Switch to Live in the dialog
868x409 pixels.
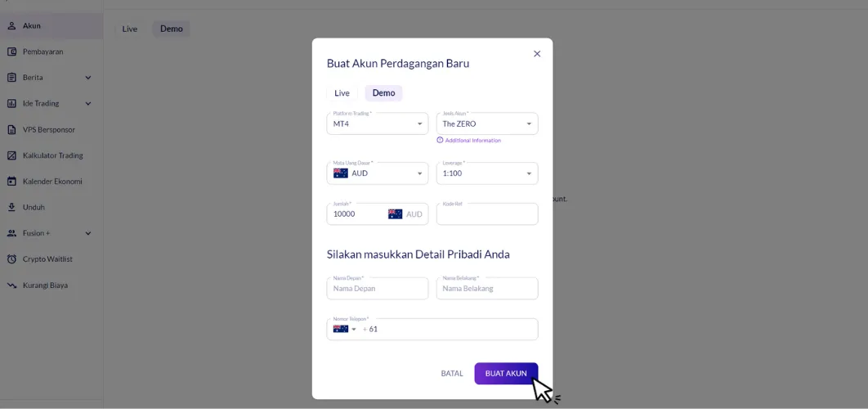pyautogui.click(x=342, y=93)
